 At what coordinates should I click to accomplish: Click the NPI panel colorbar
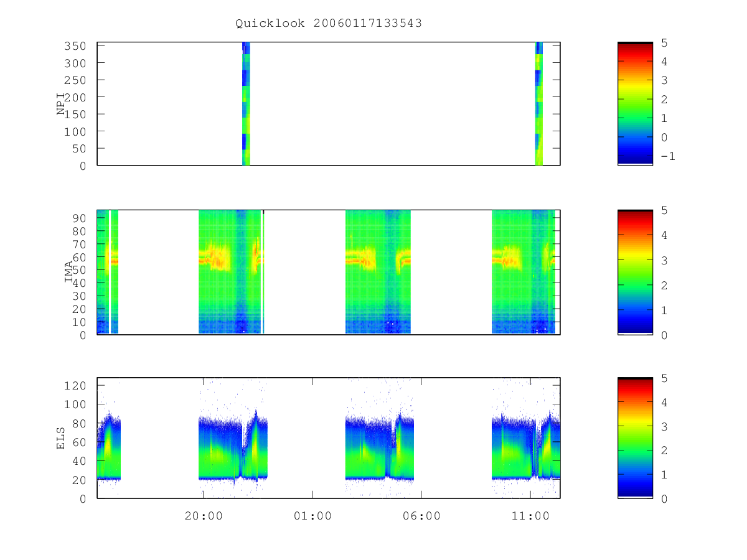635,104
